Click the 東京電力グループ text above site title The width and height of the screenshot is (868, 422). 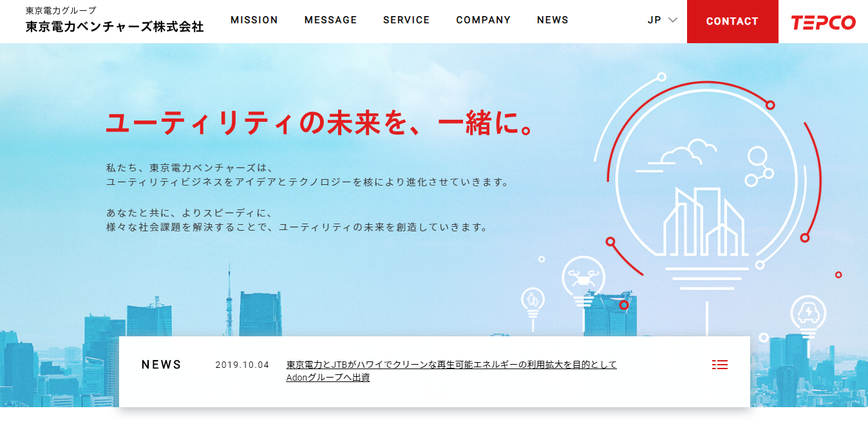(x=61, y=10)
